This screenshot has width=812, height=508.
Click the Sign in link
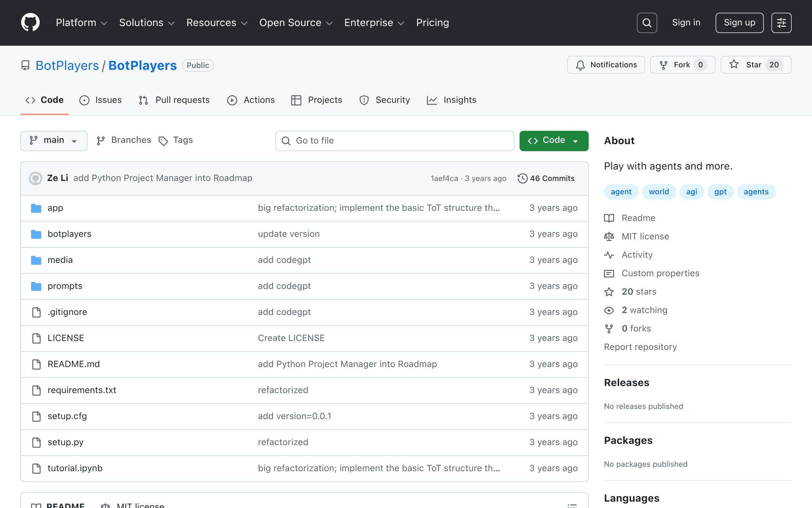686,23
